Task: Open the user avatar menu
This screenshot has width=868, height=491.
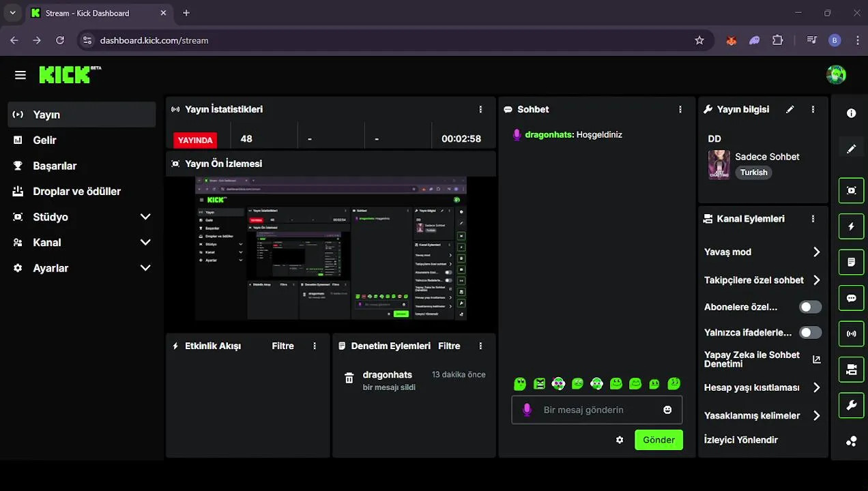Action: click(x=836, y=75)
